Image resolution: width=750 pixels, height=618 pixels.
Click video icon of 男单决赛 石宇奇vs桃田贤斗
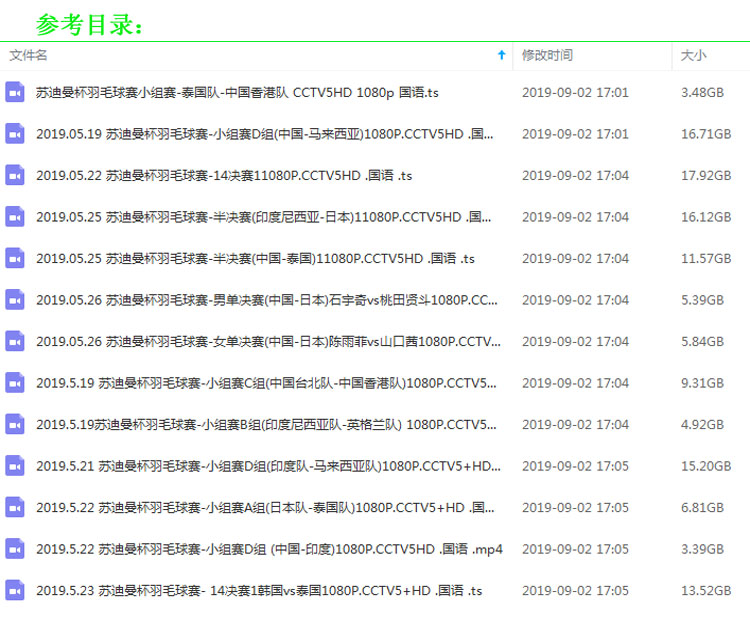(15, 299)
